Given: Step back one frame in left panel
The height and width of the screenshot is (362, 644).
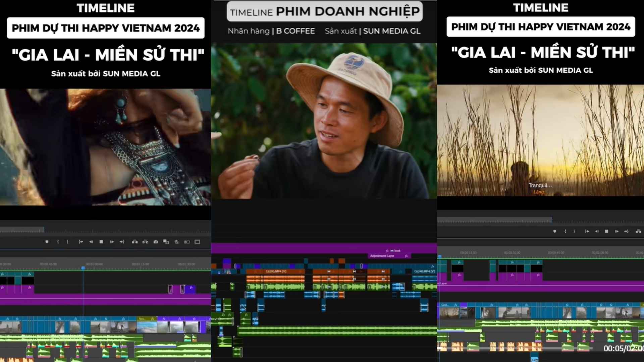Looking at the screenshot, I should click(91, 242).
